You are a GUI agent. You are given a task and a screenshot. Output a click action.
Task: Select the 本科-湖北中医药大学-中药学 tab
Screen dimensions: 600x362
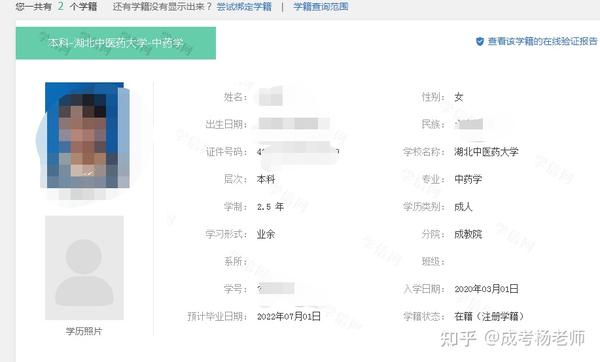click(x=116, y=43)
